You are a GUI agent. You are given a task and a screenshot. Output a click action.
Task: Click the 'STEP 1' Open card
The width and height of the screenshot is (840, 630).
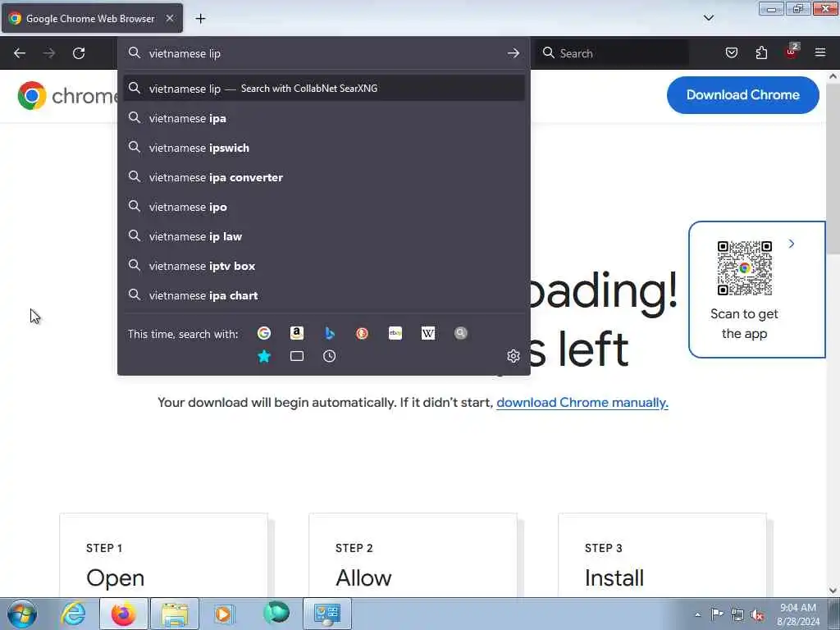click(163, 555)
